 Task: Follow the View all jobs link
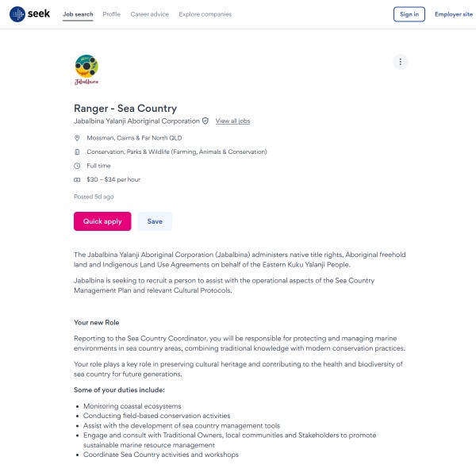[232, 121]
